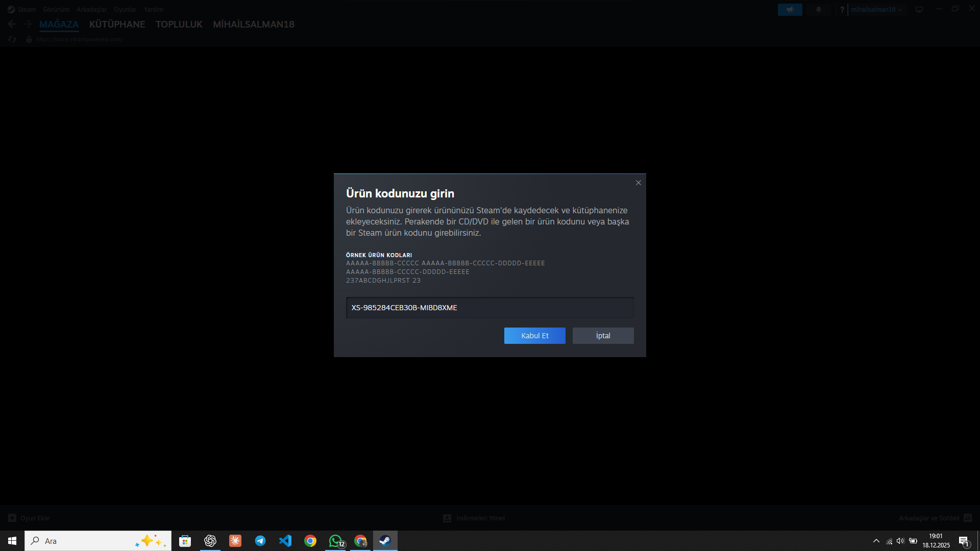Viewport: 980px width, 551px height.
Task: Click the ÖRNEK ÜRÜN KODLARI label
Action: [x=379, y=255]
